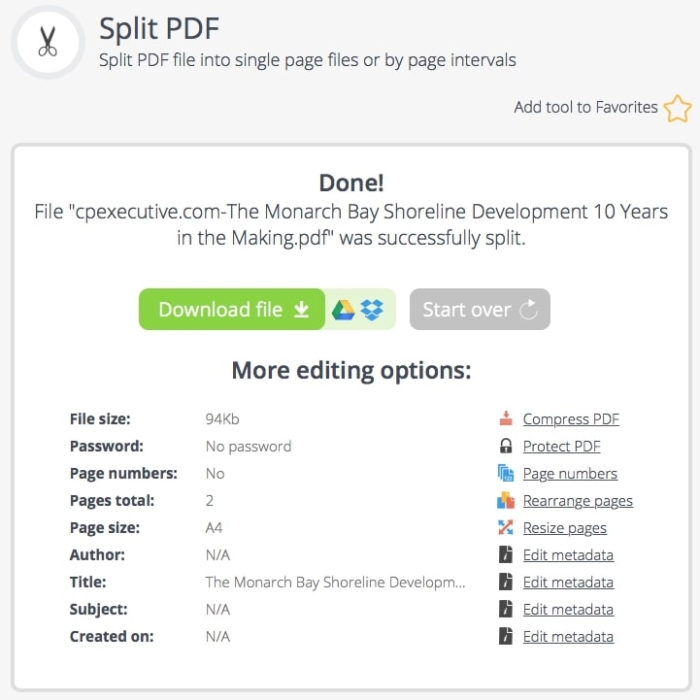Follow the Resize pages link
The width and height of the screenshot is (700, 700).
tap(564, 527)
